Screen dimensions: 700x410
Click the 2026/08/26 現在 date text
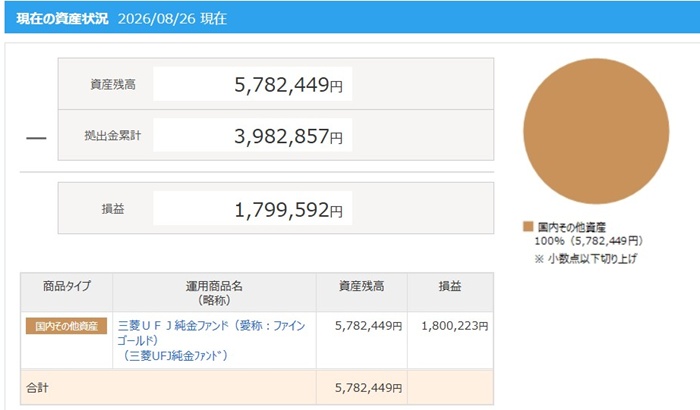(172, 19)
